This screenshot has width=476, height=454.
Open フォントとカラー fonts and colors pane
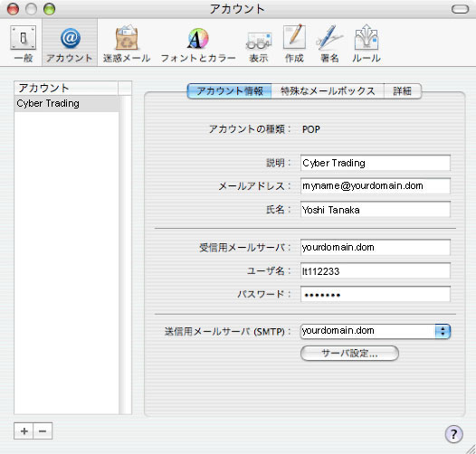(x=198, y=44)
